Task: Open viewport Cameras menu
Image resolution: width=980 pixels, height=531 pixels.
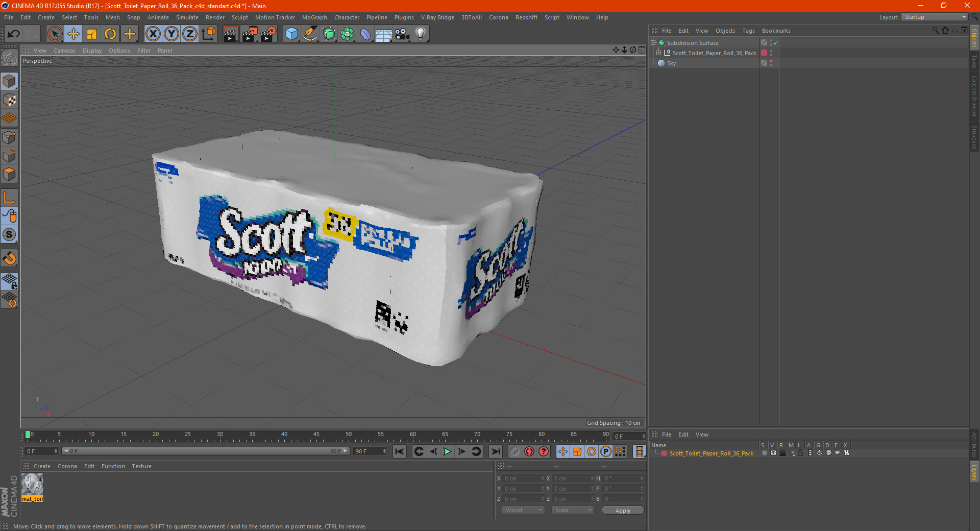Action: (64, 51)
